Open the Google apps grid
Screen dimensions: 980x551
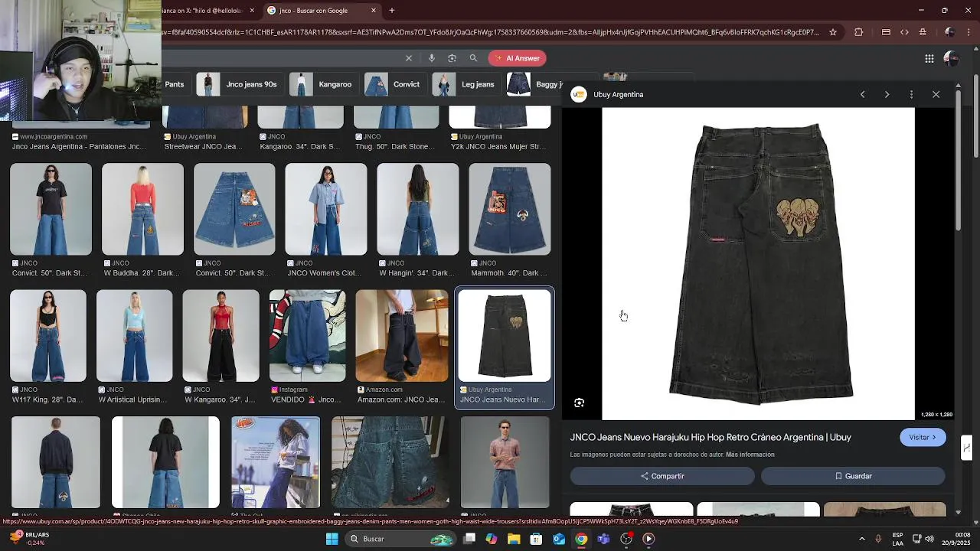click(x=929, y=58)
